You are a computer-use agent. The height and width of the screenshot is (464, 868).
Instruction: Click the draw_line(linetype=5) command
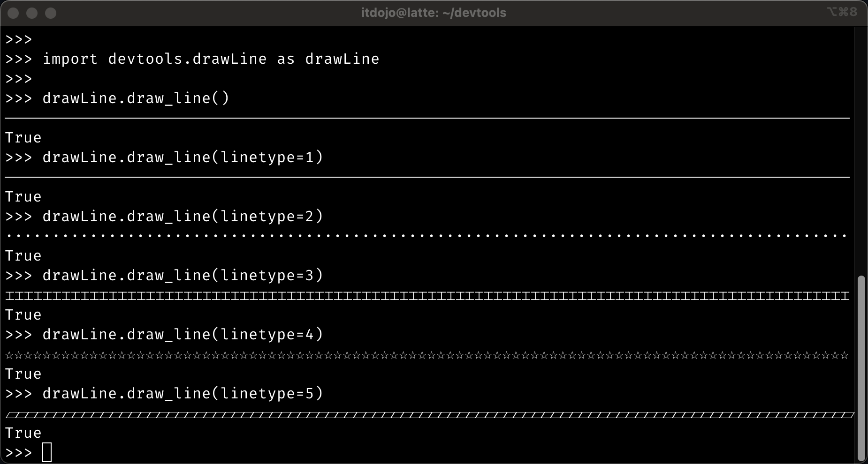click(183, 394)
